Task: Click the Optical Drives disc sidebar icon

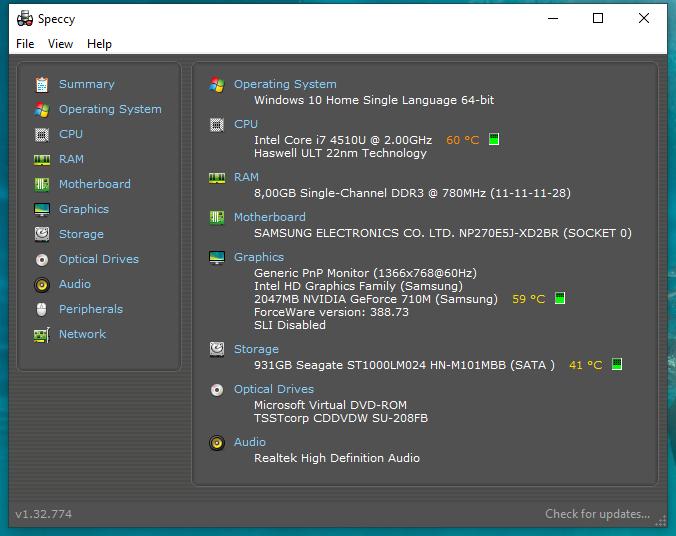Action: pos(42,260)
